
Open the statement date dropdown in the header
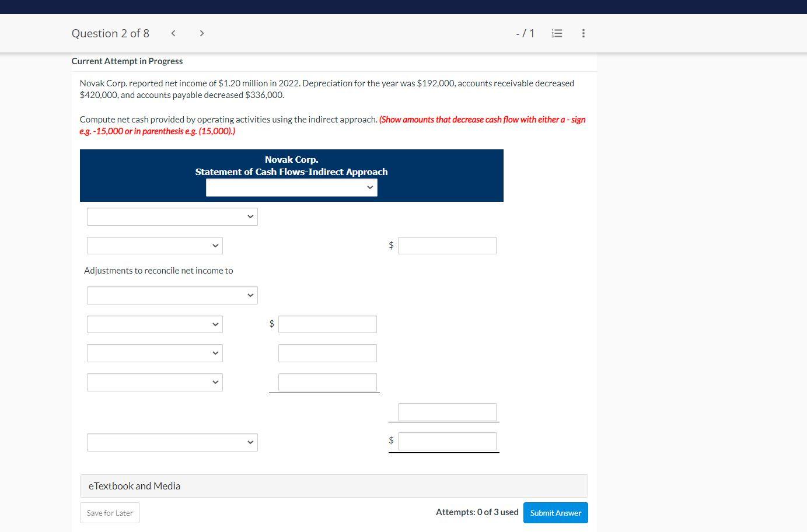pos(291,187)
